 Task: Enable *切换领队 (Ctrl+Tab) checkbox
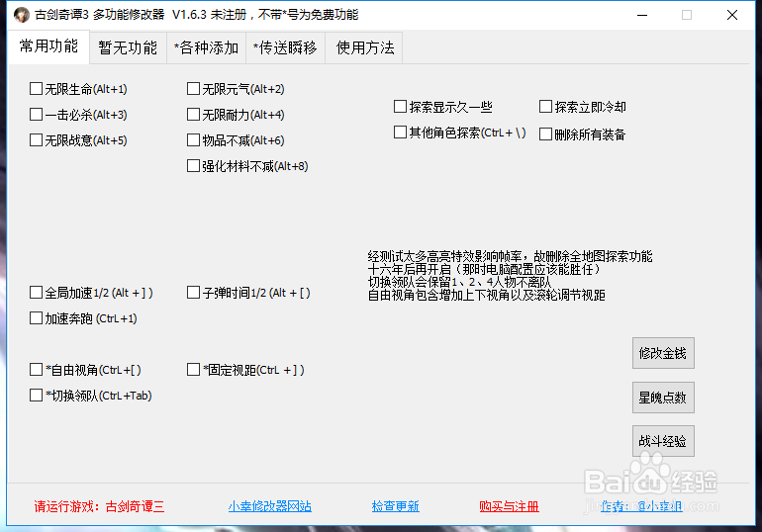point(36,396)
